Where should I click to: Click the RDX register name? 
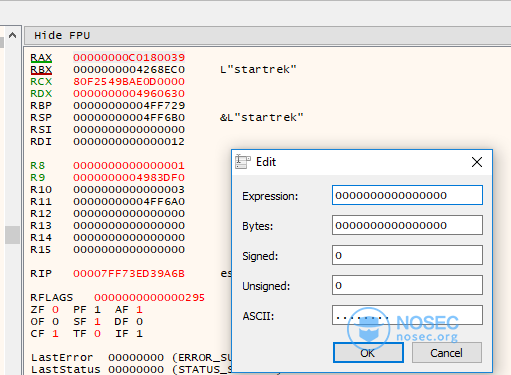41,94
